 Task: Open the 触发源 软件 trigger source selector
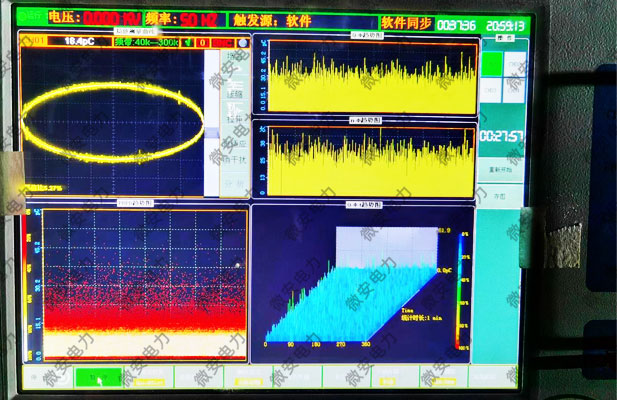272,20
